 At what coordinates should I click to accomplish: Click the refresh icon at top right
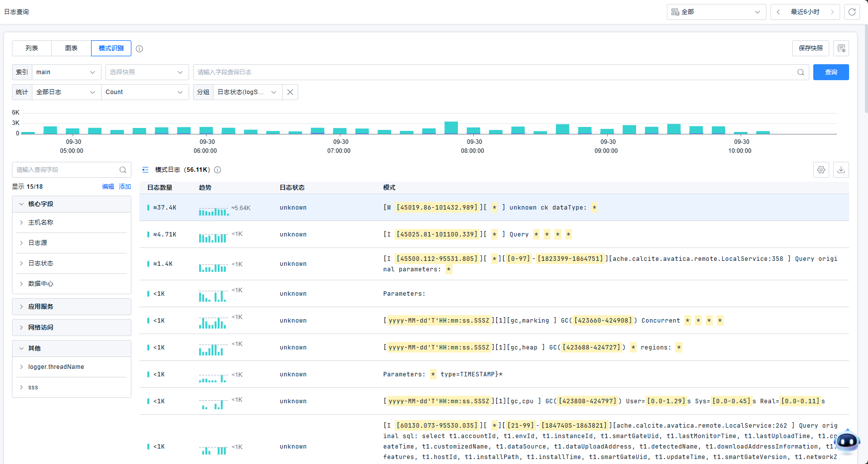852,12
